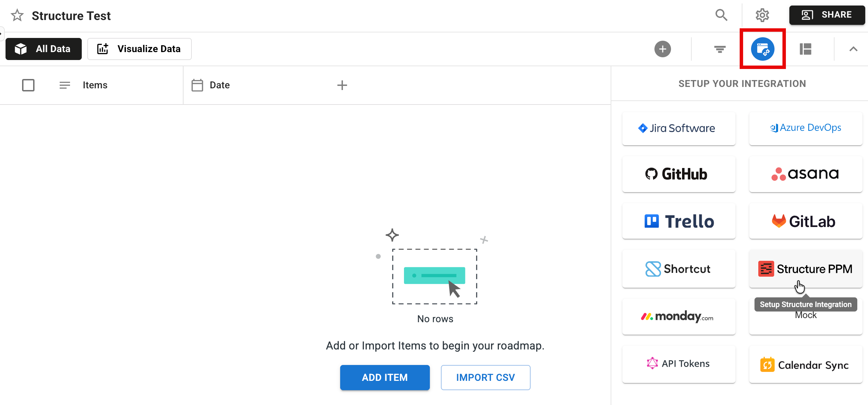The image size is (868, 405).
Task: Open search from the top bar
Action: tap(721, 15)
